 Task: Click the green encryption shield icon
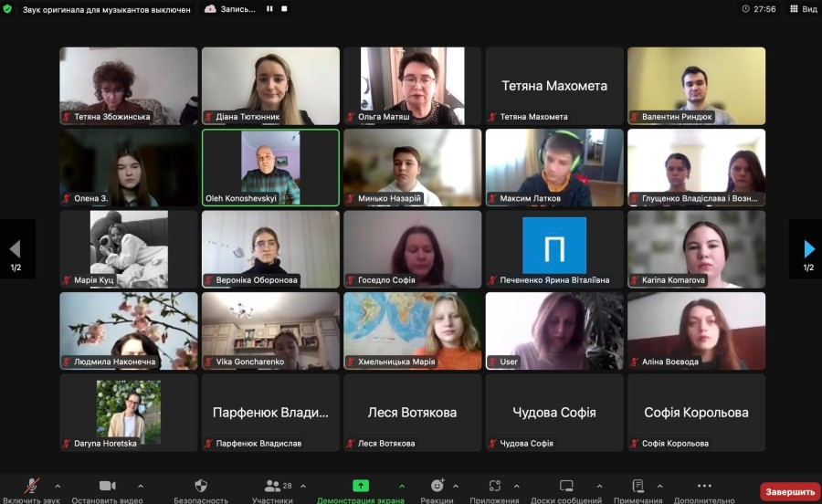[x=7, y=9]
